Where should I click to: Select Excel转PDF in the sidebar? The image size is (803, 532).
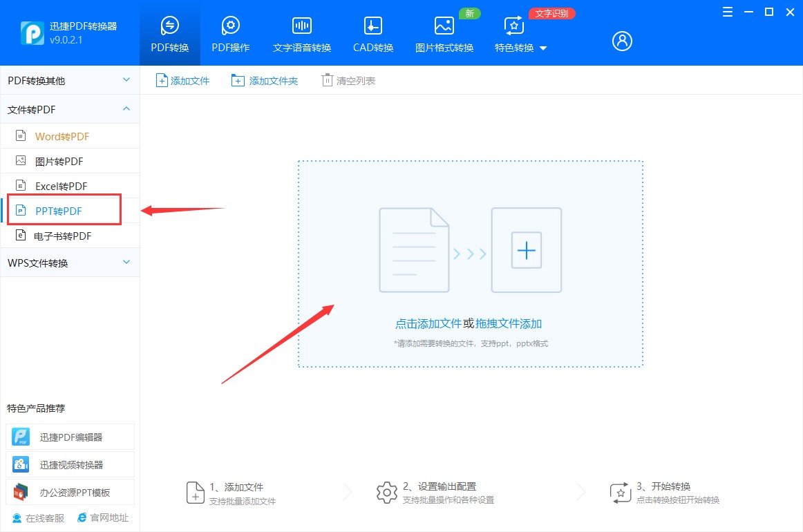(x=70, y=186)
